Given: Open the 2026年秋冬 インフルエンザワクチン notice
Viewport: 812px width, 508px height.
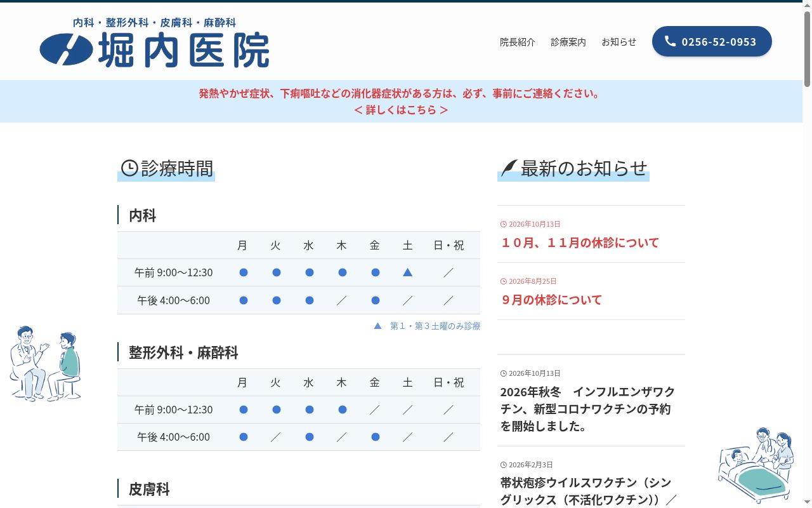Looking at the screenshot, I should pyautogui.click(x=587, y=409).
